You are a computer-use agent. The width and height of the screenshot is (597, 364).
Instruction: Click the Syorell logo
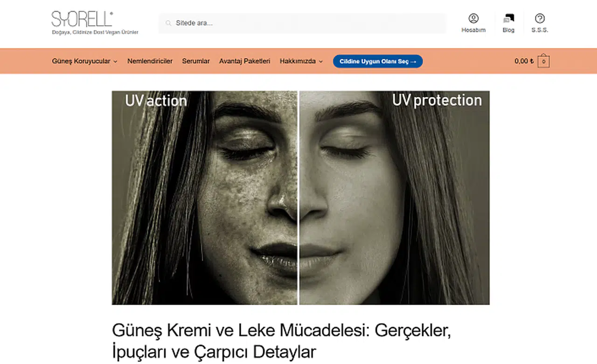tap(82, 19)
